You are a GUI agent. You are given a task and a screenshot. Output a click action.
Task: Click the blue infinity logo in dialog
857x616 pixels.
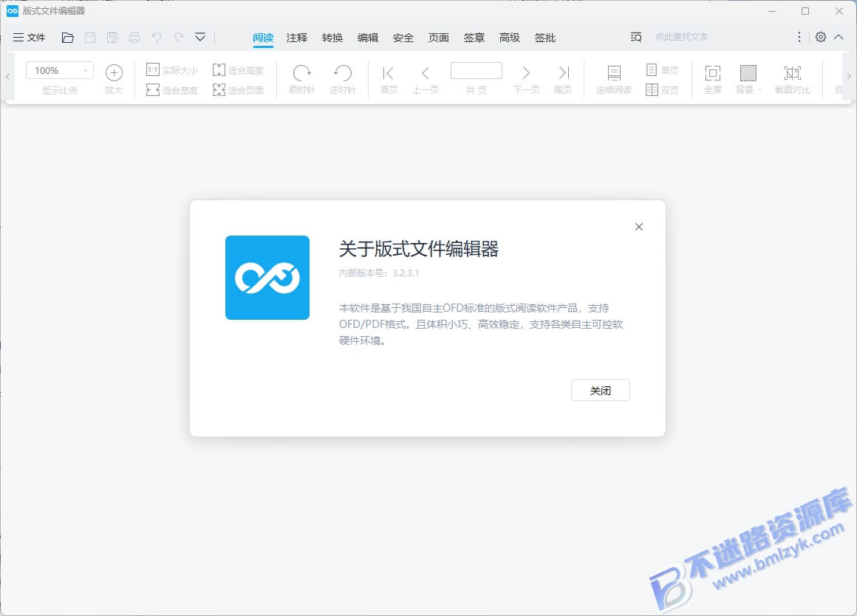click(267, 278)
